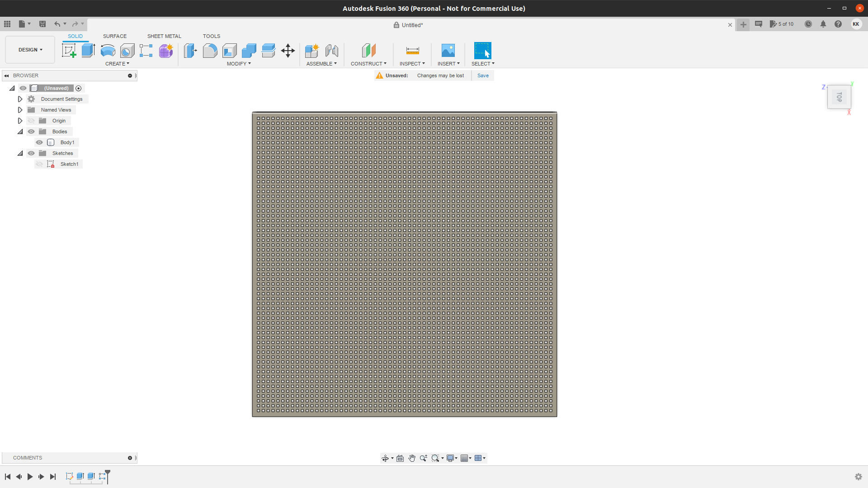Show Sketch1 via its visibility icon
Image resolution: width=868 pixels, height=488 pixels.
click(39, 164)
